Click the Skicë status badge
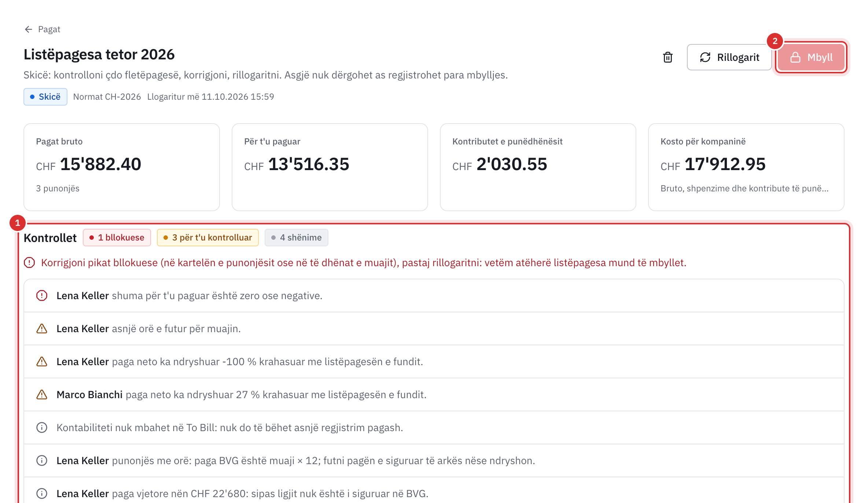Viewport: 868px width, 503px height. pos(45,97)
